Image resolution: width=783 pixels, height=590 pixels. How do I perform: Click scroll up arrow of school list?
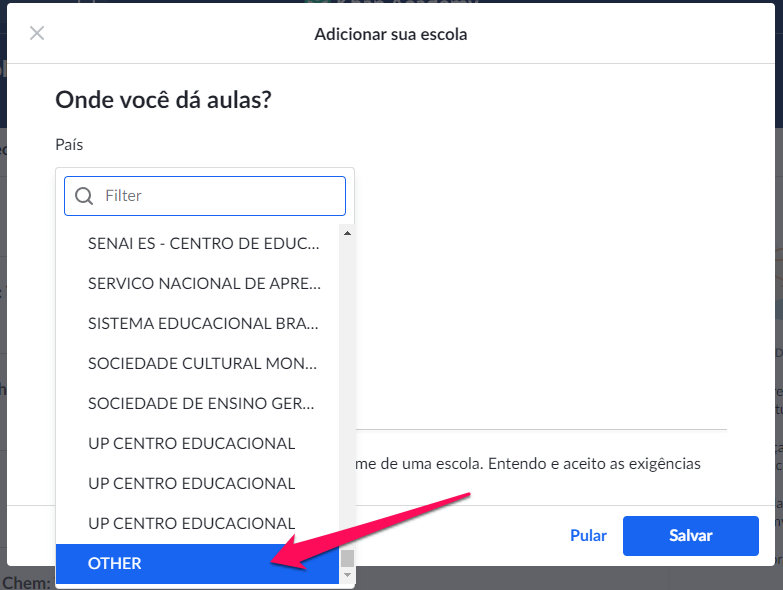click(347, 233)
